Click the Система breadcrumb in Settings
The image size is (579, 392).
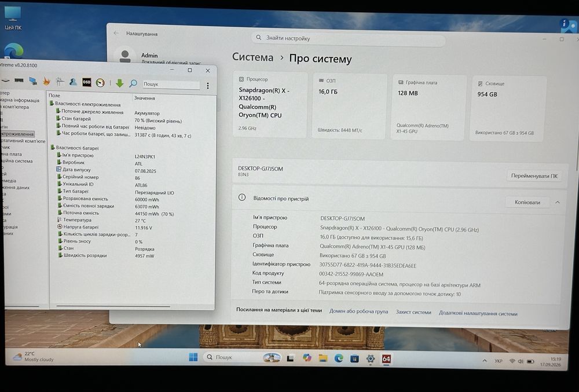point(252,57)
